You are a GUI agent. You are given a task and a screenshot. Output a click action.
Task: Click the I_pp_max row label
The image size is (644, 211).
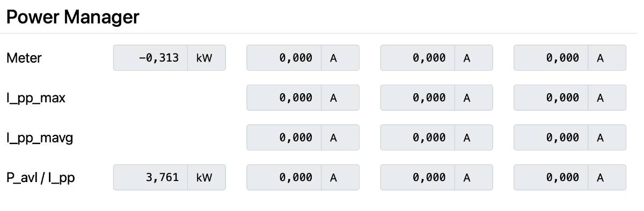pos(36,98)
